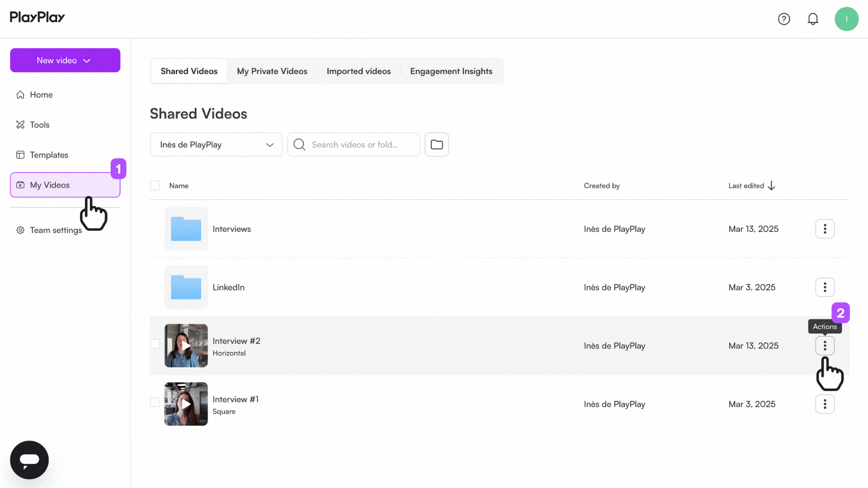The width and height of the screenshot is (868, 488).
Task: Click the Mar 3, 2025 date of LinkedIn
Action: click(752, 287)
